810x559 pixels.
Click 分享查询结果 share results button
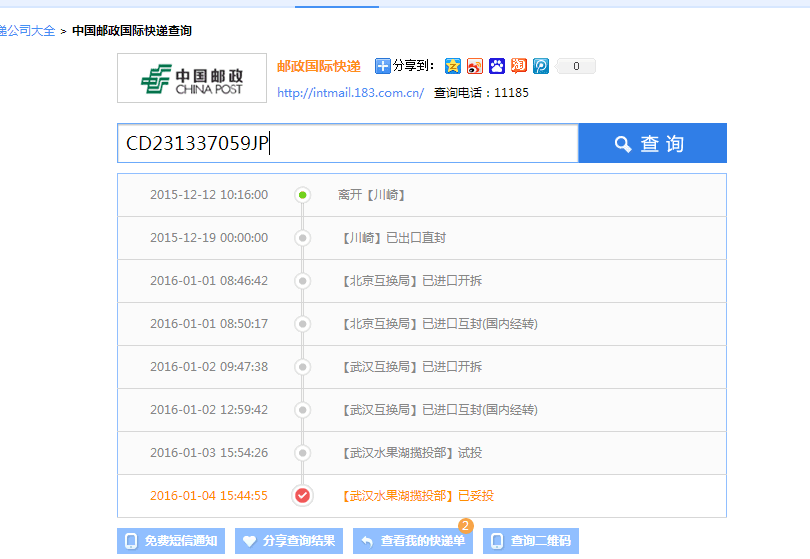coord(289,541)
